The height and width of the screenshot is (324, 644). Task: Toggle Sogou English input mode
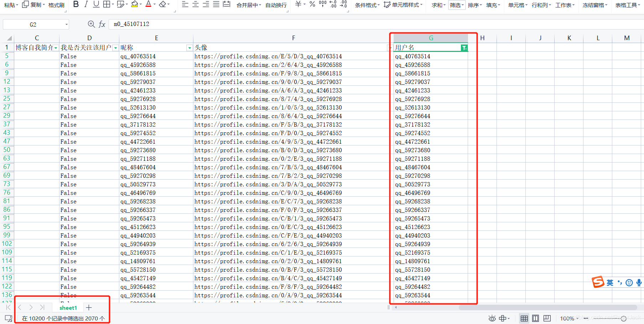pos(610,283)
